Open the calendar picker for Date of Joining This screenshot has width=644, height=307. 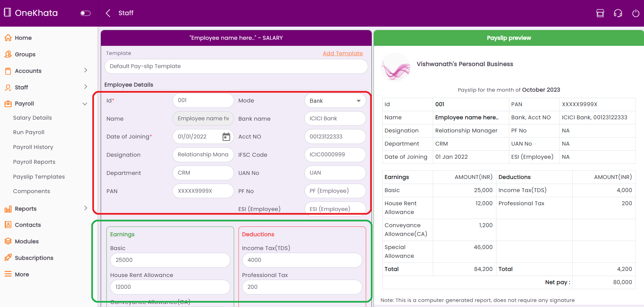[226, 137]
